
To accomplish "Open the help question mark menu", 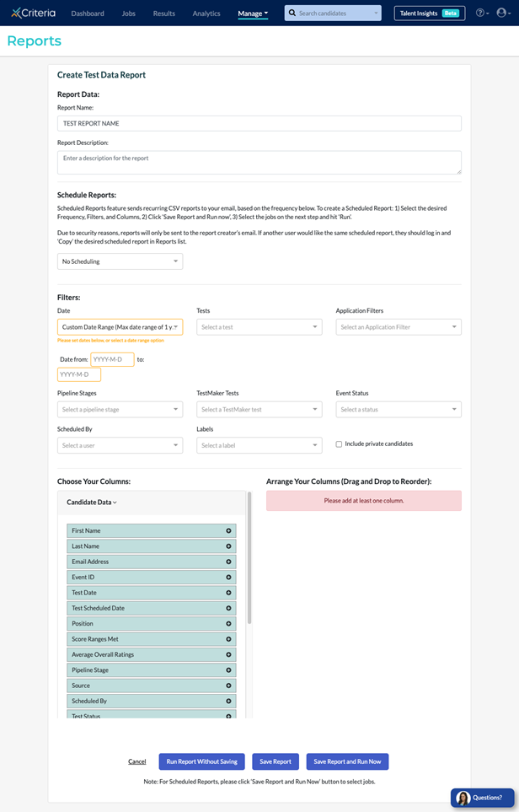I will pos(482,13).
